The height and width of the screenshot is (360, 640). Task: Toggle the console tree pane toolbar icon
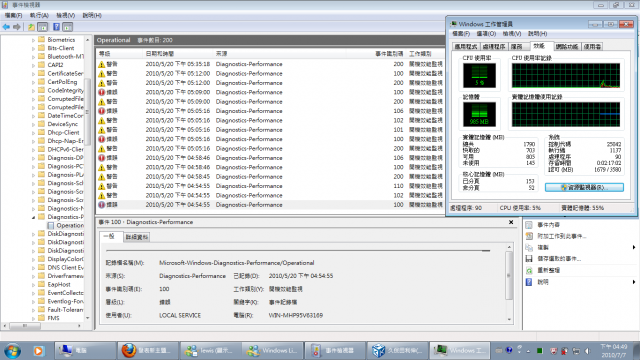point(42,27)
